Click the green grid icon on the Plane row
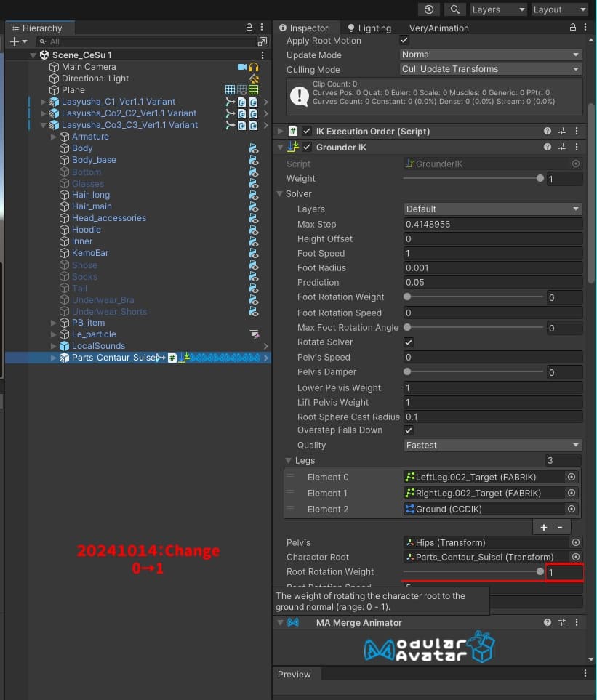This screenshot has height=700, width=597. click(x=253, y=89)
